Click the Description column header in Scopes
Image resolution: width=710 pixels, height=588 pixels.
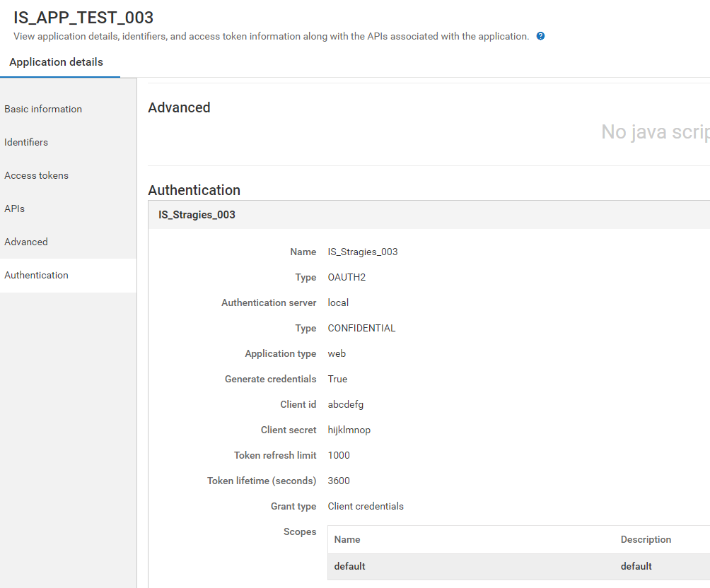pyautogui.click(x=646, y=539)
